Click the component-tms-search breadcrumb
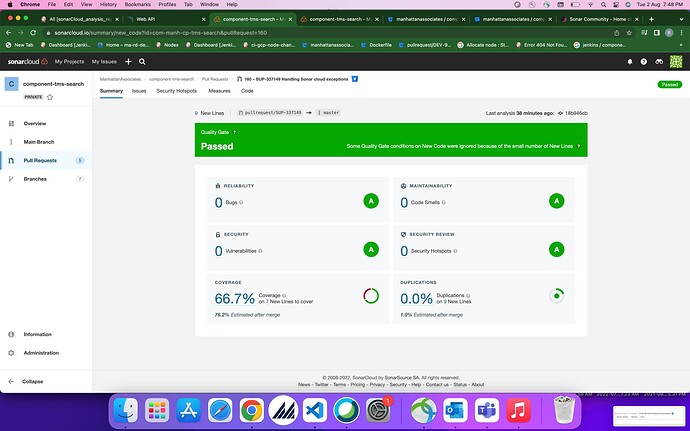This screenshot has height=431, width=690. [x=171, y=79]
